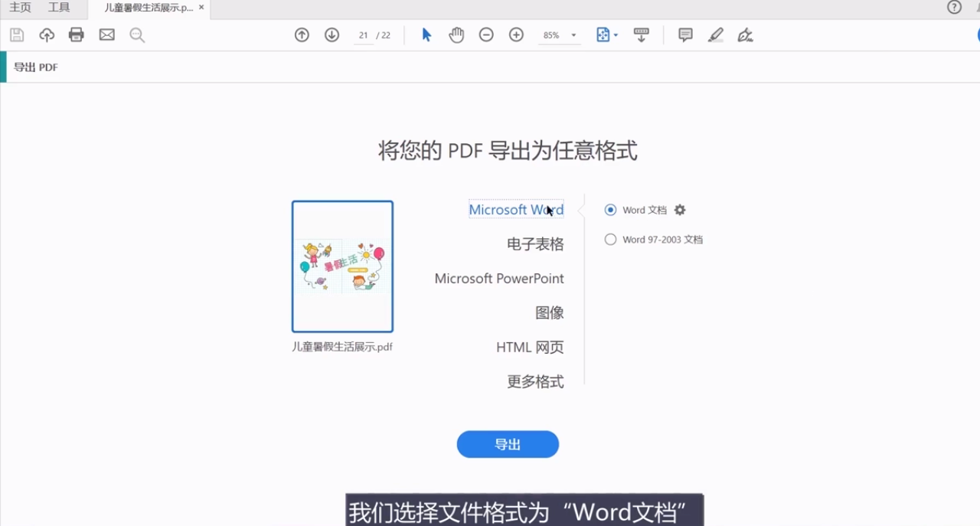The width and height of the screenshot is (980, 526).
Task: Click the fit page icon
Action: coord(603,35)
